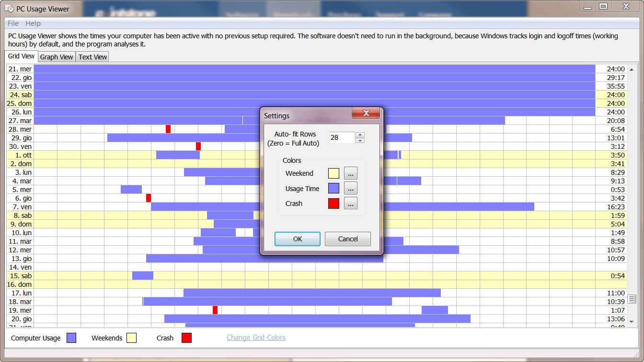Screen dimensions: 644x362
Task: Select the '14. ven' row label
Action: 20,267
